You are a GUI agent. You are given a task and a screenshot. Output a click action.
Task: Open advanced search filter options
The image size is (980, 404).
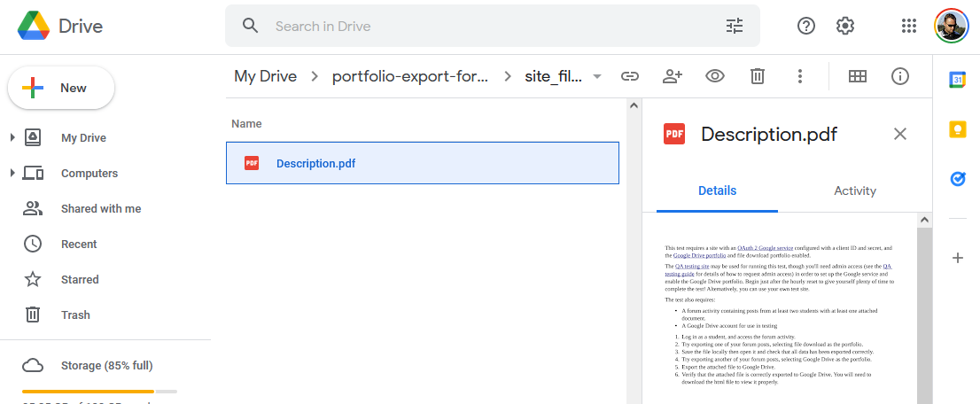tap(735, 26)
